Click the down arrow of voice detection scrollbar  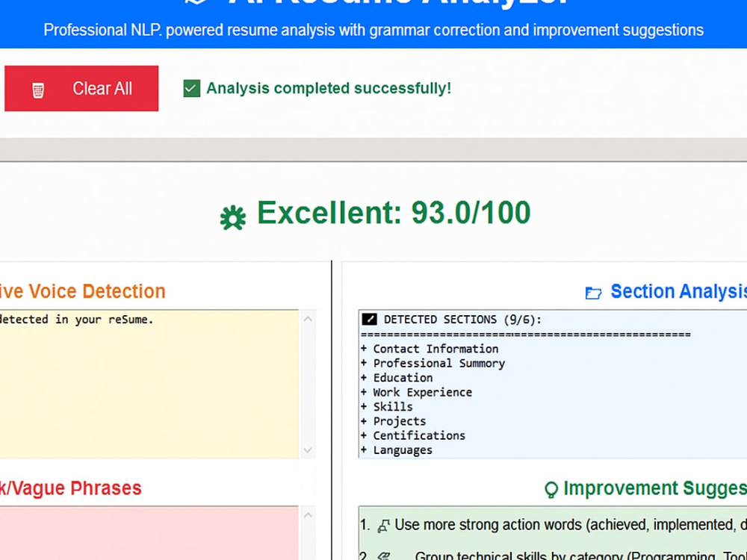point(308,450)
